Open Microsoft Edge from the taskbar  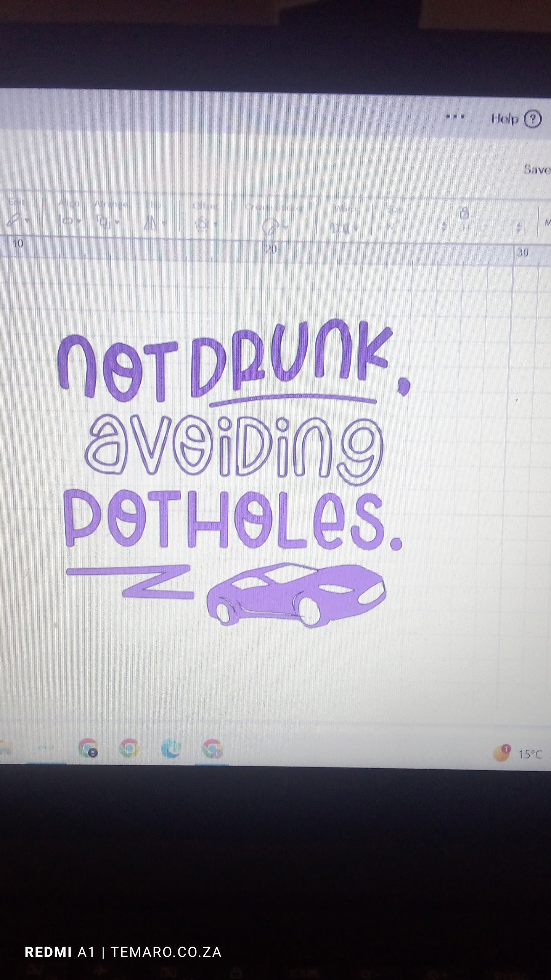coord(170,748)
